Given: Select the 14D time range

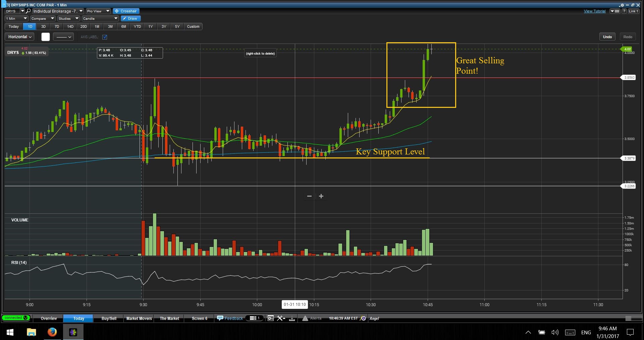Looking at the screenshot, I should click(70, 26).
